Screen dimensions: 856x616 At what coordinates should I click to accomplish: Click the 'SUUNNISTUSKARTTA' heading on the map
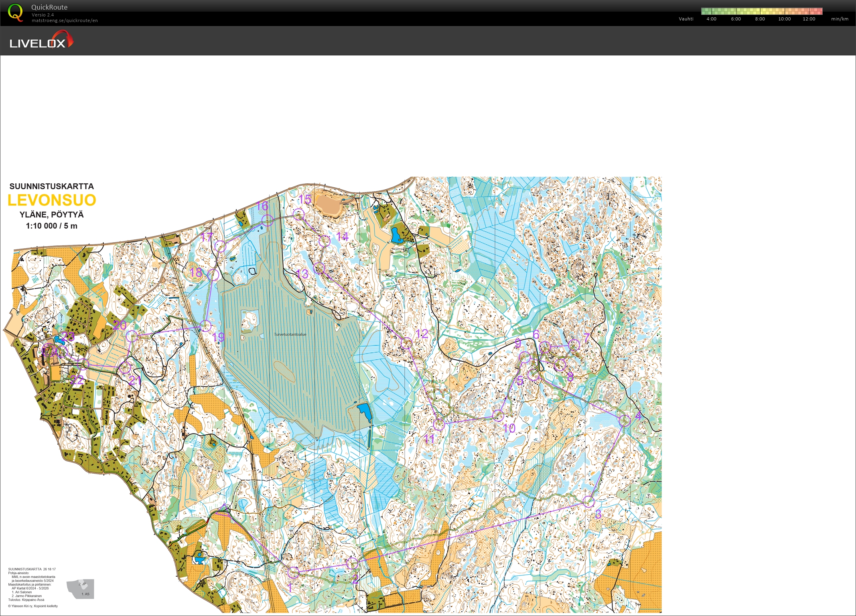[52, 186]
